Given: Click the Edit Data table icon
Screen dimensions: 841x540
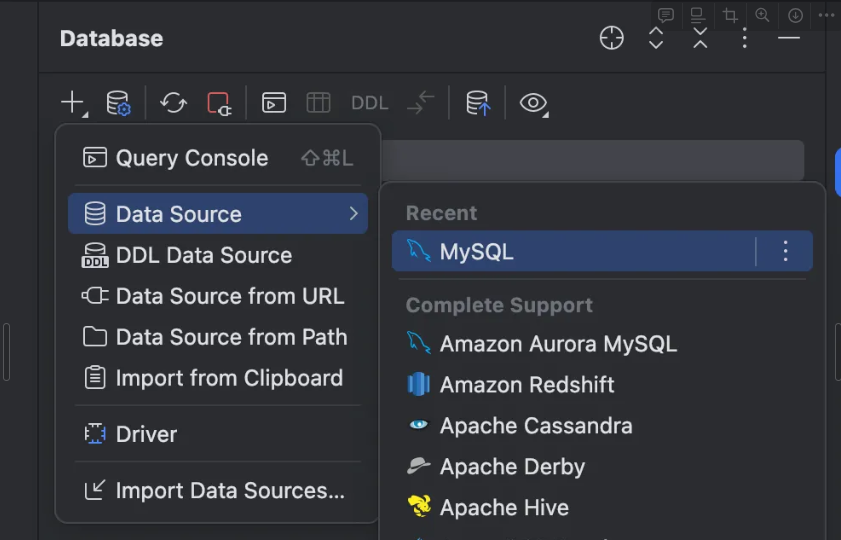Looking at the screenshot, I should [318, 103].
